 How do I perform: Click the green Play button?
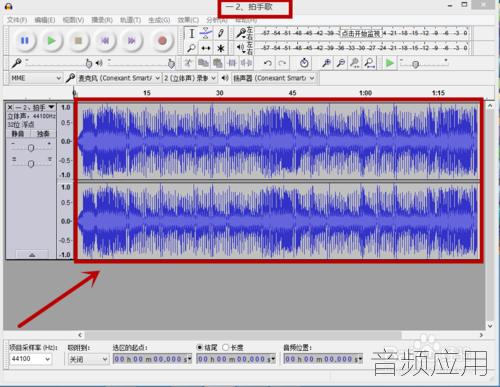[51, 41]
